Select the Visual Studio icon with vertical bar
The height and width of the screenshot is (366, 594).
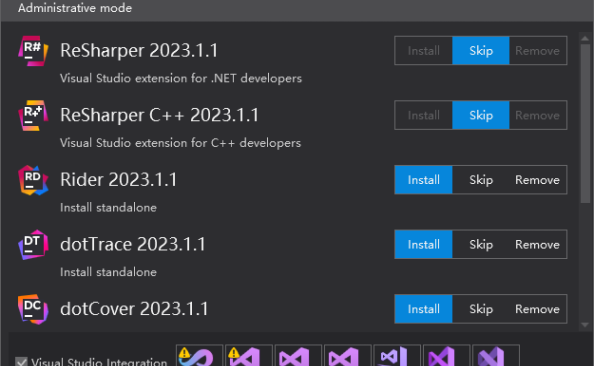coord(397,356)
